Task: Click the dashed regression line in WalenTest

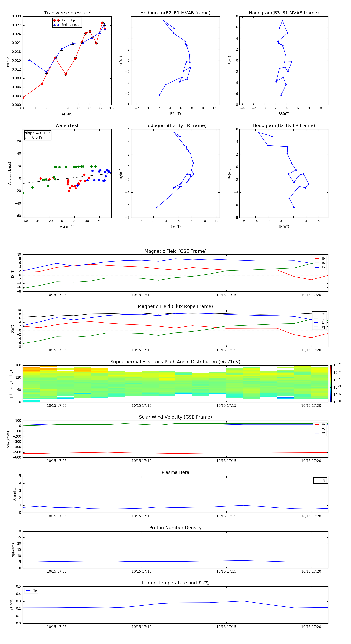Action: (x=67, y=178)
